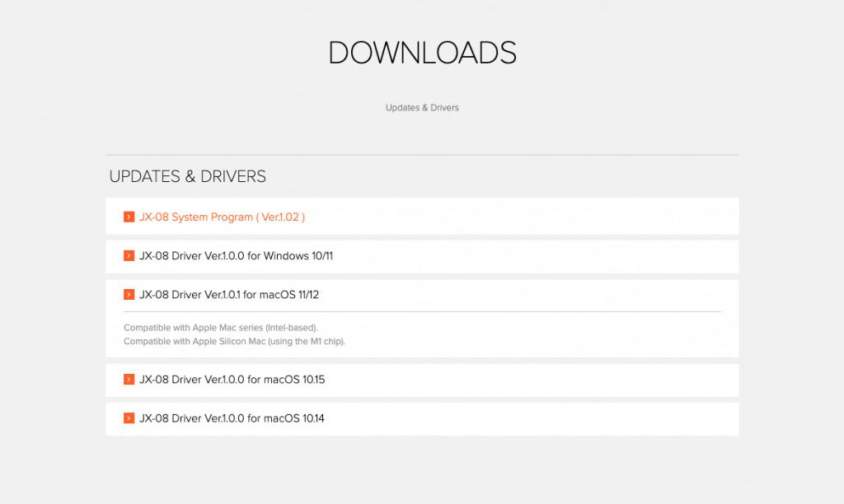Click the orange arrow beside the macOS 10.14 driver
This screenshot has width=844, height=504.
(129, 418)
